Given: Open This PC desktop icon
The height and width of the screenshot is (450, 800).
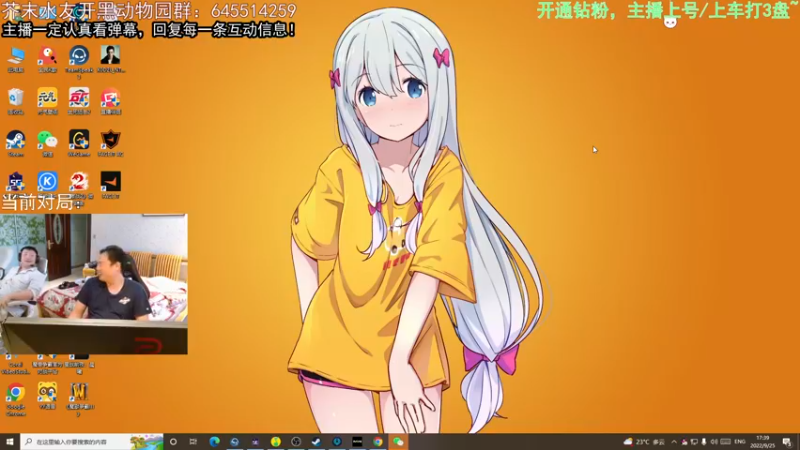Looking at the screenshot, I should click(x=16, y=56).
